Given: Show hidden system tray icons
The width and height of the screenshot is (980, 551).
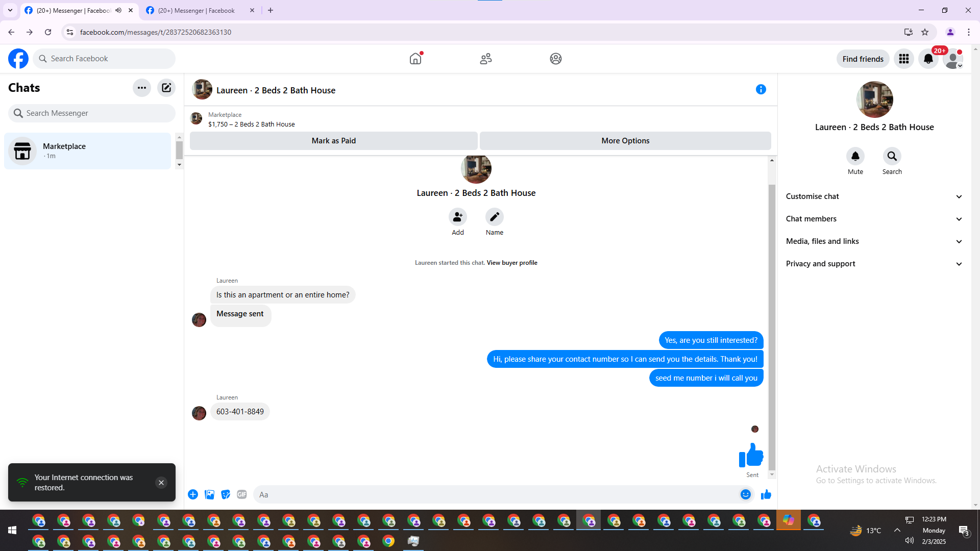Looking at the screenshot, I should click(897, 531).
